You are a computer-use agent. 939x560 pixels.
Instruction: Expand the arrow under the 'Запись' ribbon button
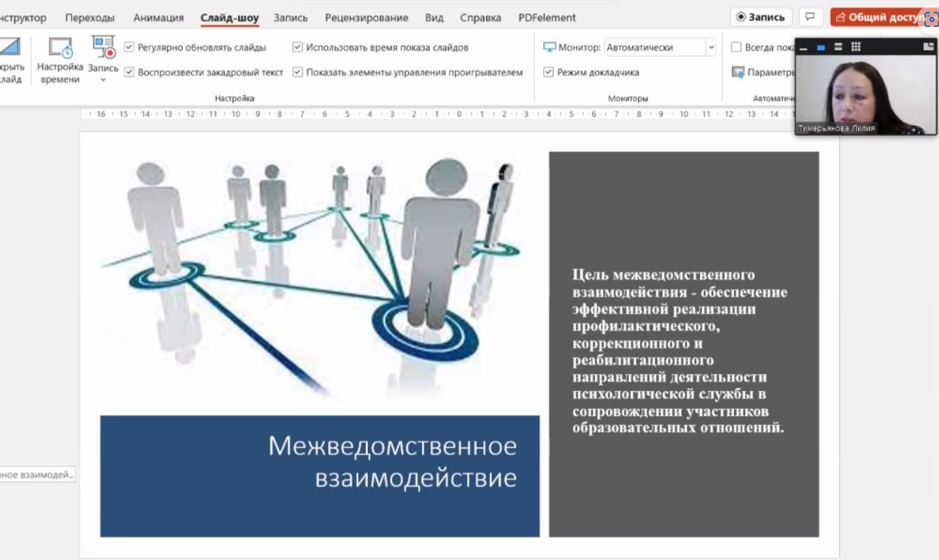(103, 80)
